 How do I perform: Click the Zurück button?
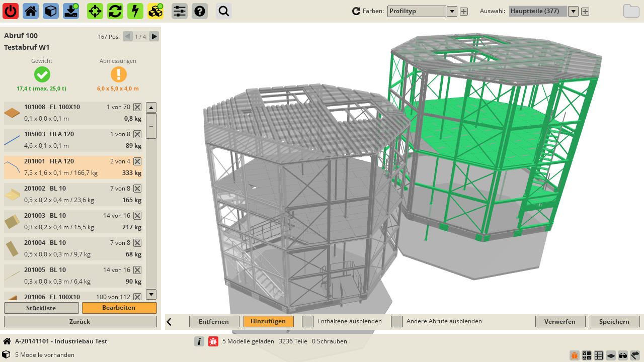[80, 322]
